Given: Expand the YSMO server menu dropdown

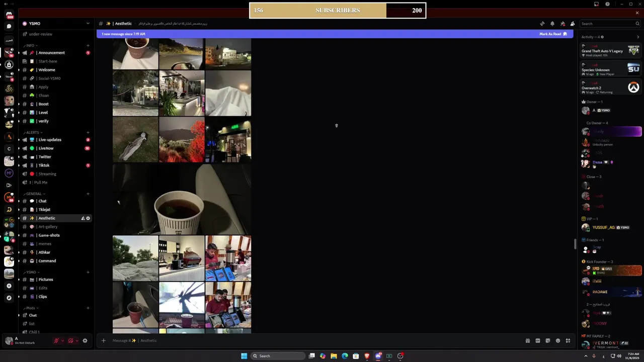Looking at the screenshot, I should coord(88,24).
